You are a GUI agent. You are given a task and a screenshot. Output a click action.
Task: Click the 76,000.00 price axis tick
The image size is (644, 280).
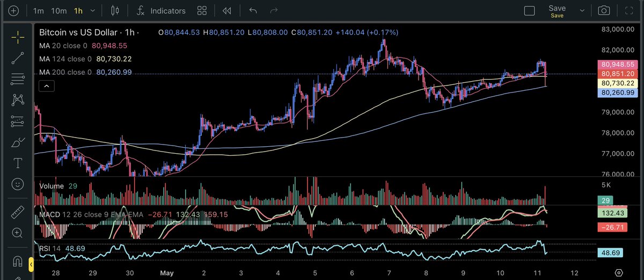pyautogui.click(x=617, y=174)
